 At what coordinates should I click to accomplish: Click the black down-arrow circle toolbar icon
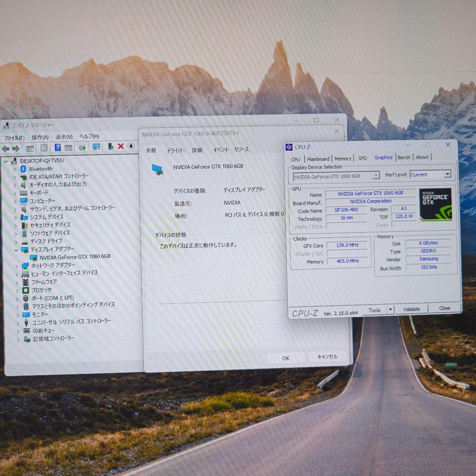tap(131, 146)
